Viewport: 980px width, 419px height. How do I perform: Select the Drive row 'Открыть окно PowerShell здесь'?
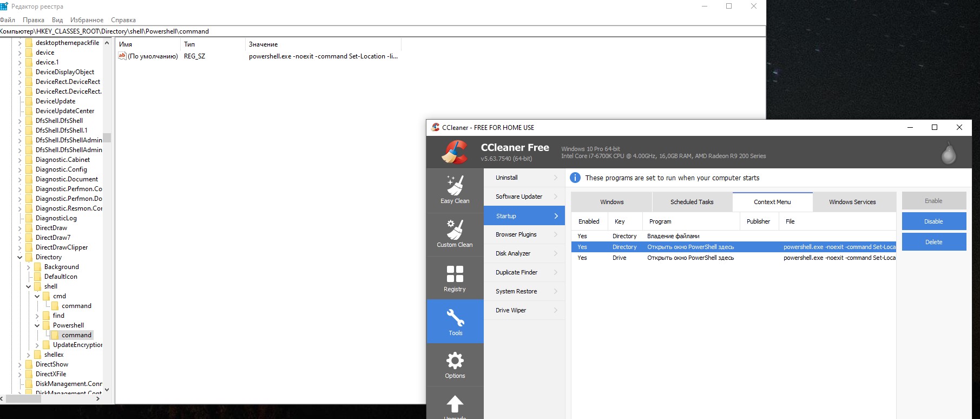tap(734, 258)
